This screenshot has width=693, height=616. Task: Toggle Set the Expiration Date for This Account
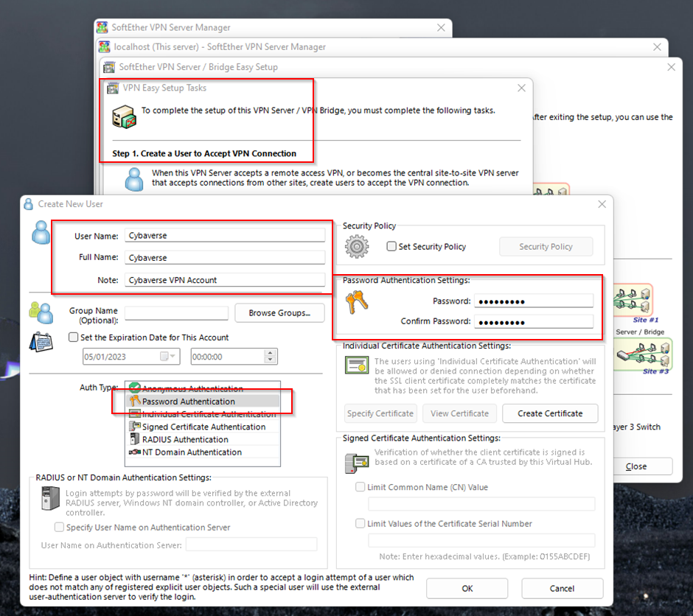(x=74, y=337)
